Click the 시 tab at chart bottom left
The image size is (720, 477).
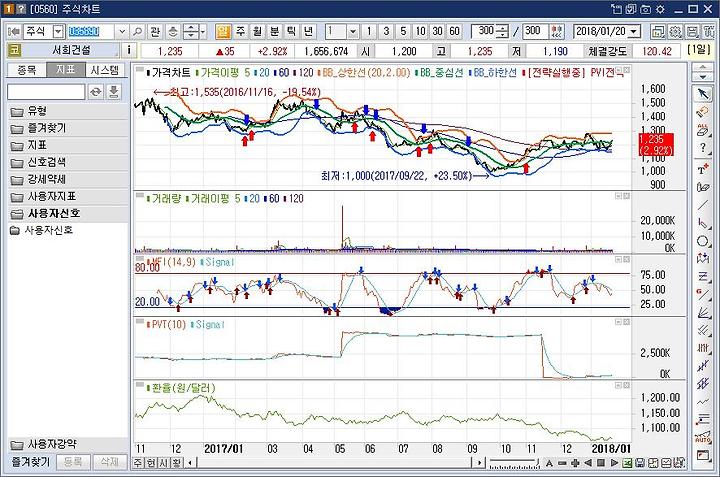[163, 463]
